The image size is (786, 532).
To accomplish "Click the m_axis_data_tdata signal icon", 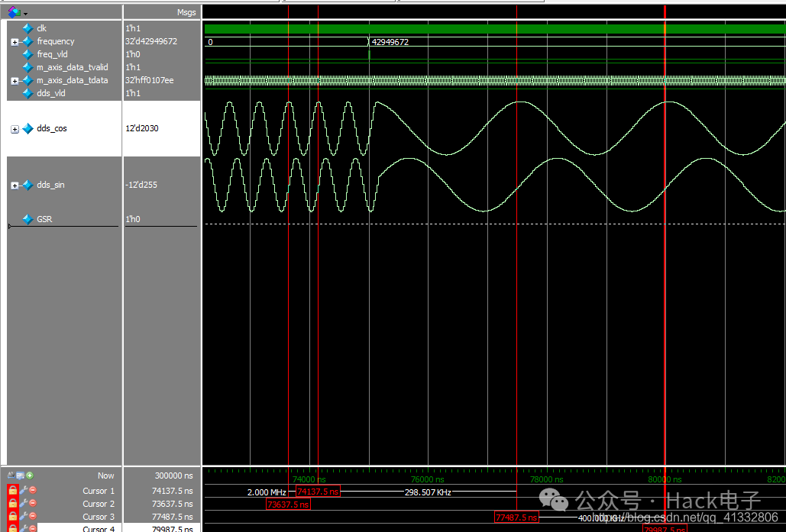I will [28, 81].
